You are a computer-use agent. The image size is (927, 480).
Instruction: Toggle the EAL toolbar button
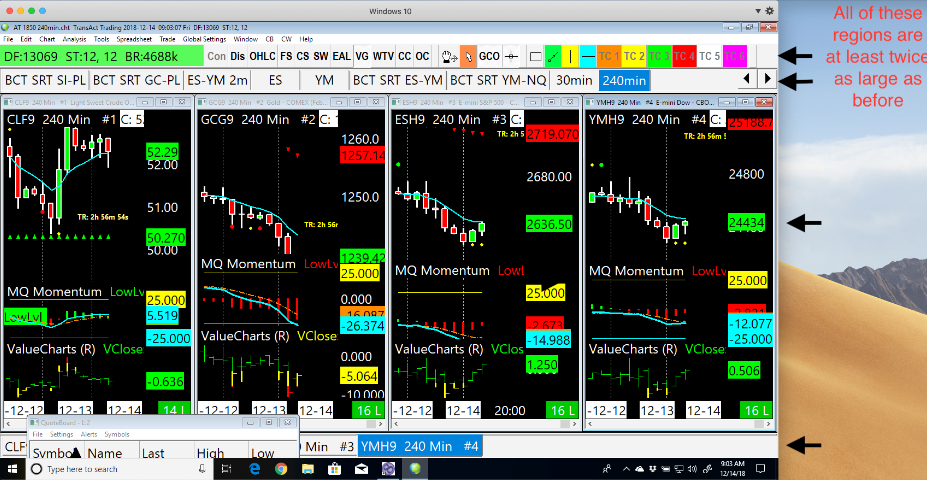point(341,57)
